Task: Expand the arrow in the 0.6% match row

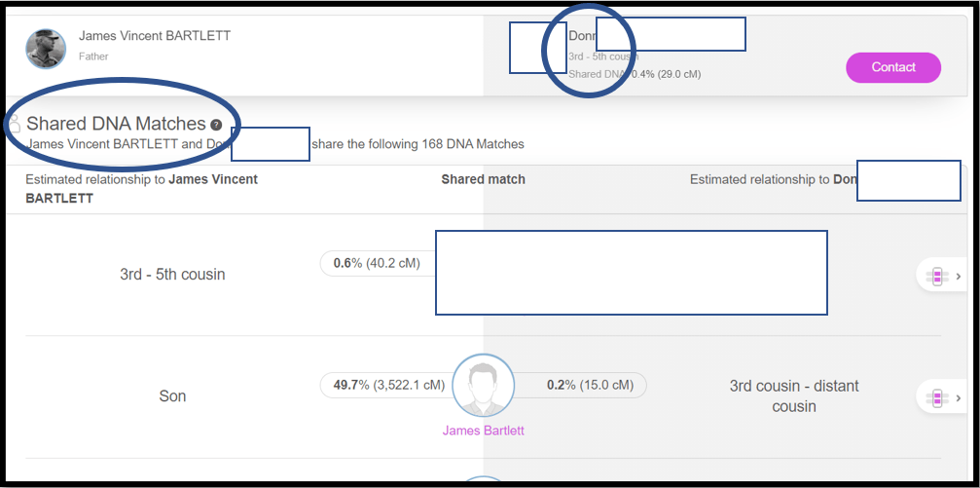Action: (959, 277)
